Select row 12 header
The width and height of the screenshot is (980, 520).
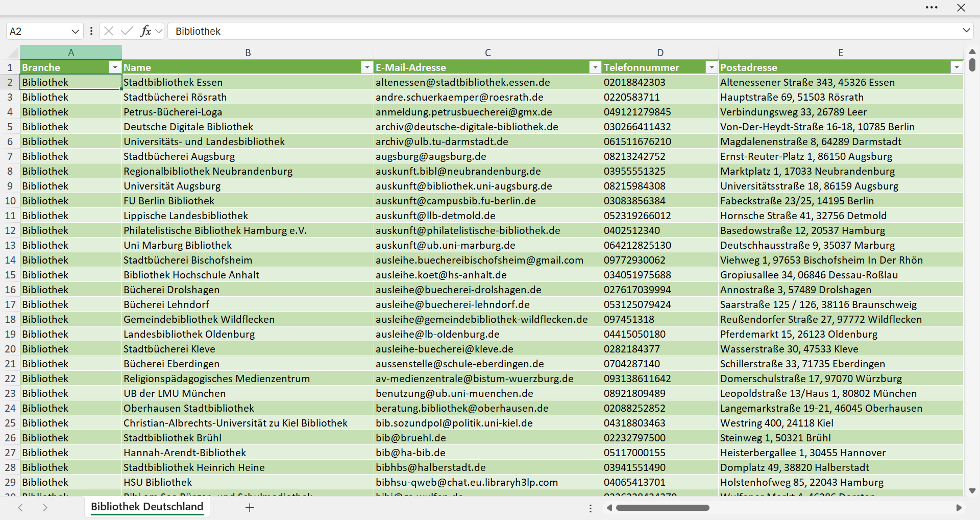[x=10, y=230]
